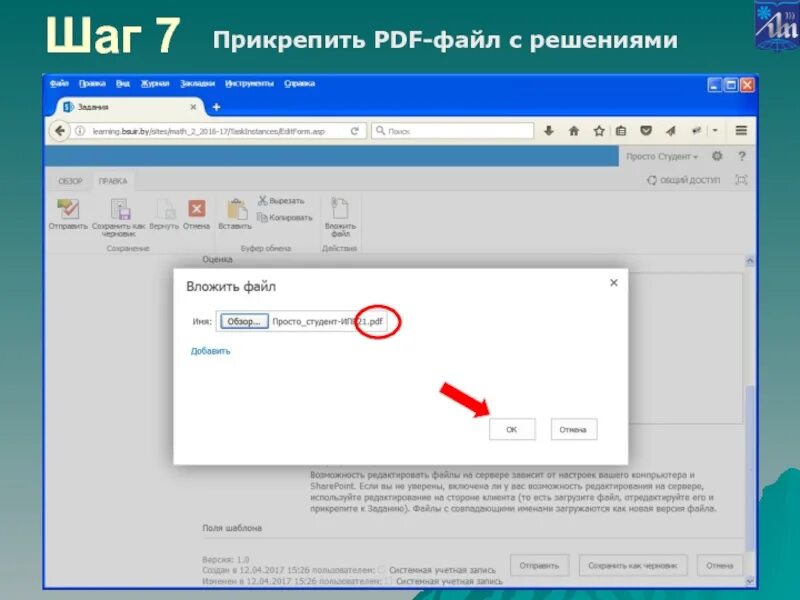Click the bottom Сохранить как черновик button

[633, 565]
